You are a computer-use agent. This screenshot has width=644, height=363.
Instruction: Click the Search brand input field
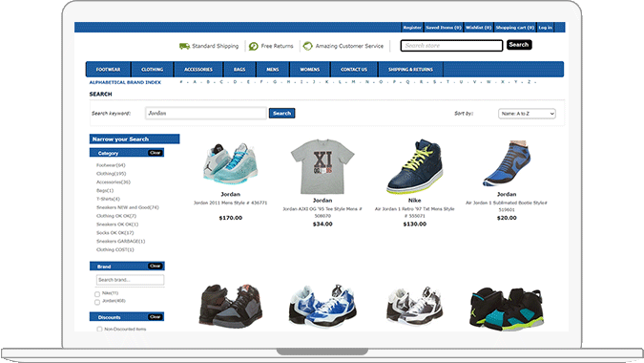[x=130, y=280]
